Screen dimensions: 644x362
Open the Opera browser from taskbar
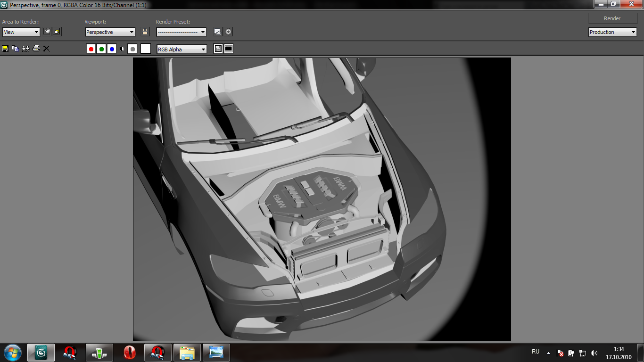[129, 353]
